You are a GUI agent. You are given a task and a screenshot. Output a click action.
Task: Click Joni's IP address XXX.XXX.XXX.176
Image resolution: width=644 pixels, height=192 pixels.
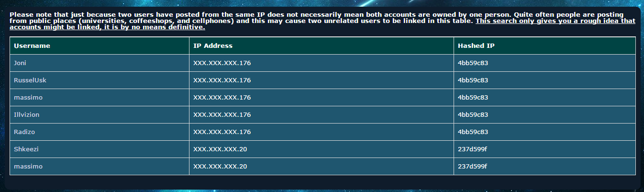coord(222,63)
